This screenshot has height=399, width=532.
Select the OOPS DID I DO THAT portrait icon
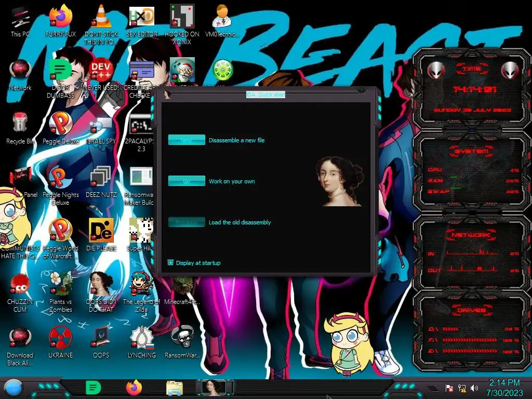(101, 292)
